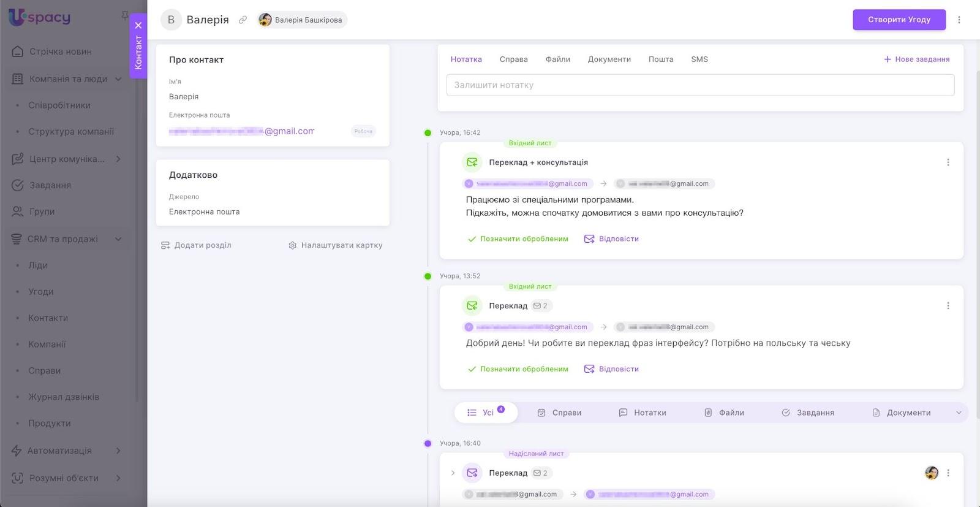Click Відповісти on the Переклад + консультація email

611,239
